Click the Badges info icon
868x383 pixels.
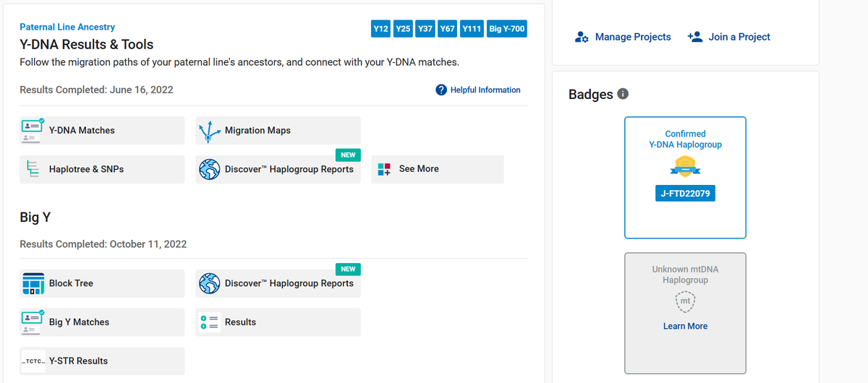tap(623, 94)
